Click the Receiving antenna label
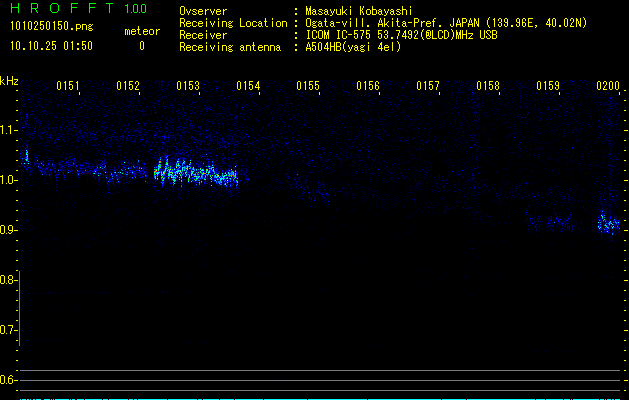The height and width of the screenshot is (400, 629). (230, 47)
